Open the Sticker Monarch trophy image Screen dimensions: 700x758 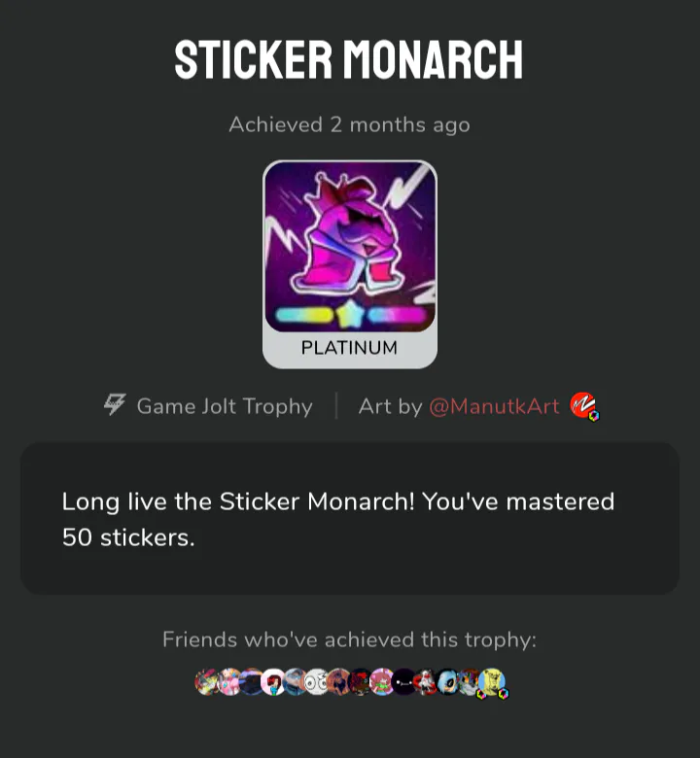point(350,247)
